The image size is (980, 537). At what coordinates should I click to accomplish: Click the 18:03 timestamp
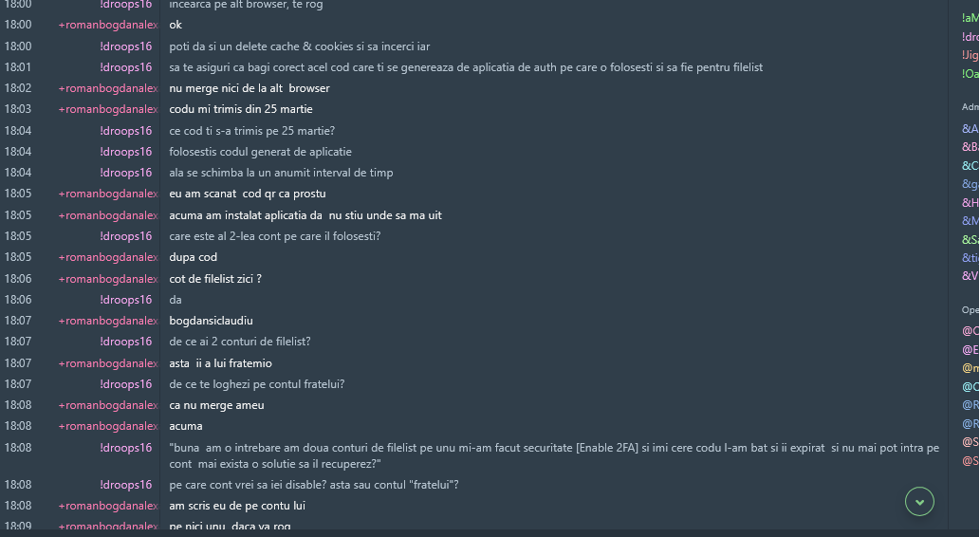pyautogui.click(x=18, y=109)
